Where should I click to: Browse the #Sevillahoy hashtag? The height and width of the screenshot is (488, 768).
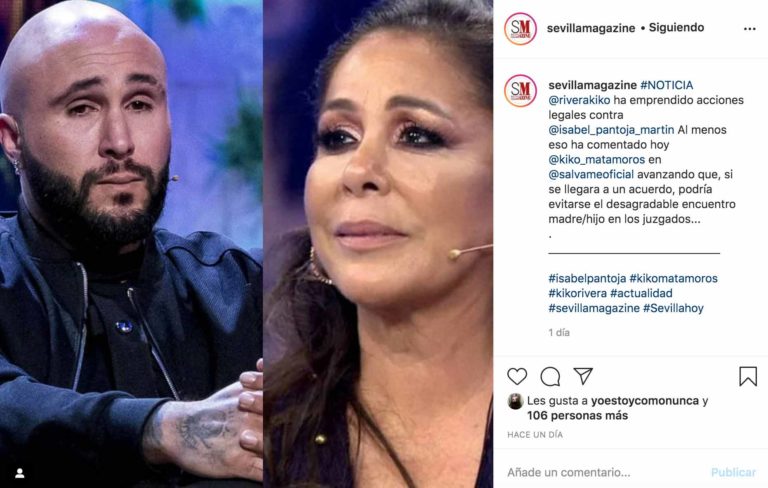pos(673,308)
